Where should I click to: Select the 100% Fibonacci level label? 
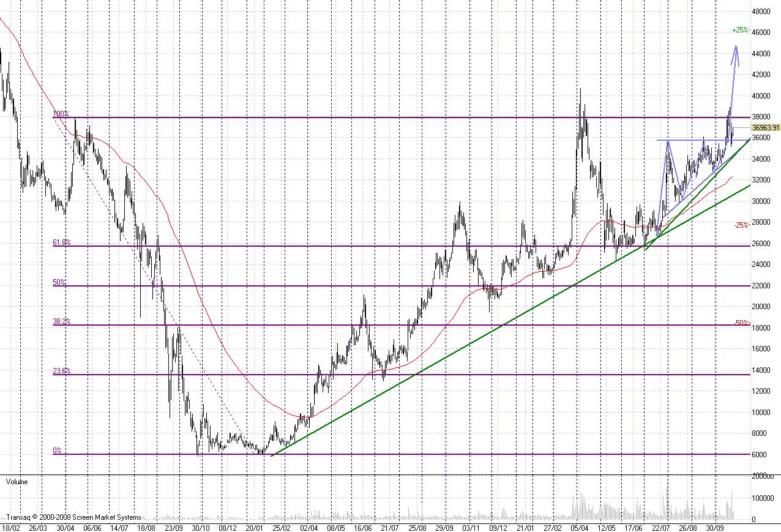point(61,114)
